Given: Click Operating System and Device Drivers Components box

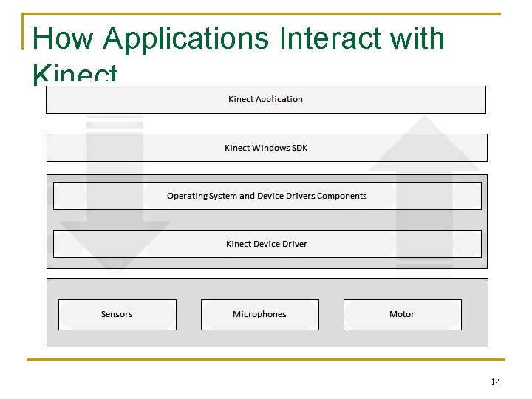Looking at the screenshot, I should coord(267,196).
